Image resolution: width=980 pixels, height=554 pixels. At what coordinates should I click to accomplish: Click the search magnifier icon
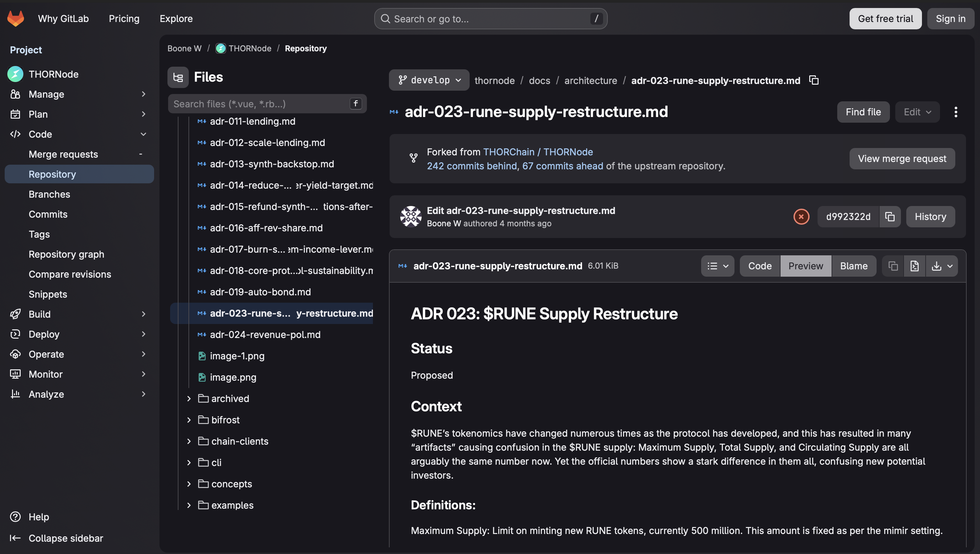385,19
